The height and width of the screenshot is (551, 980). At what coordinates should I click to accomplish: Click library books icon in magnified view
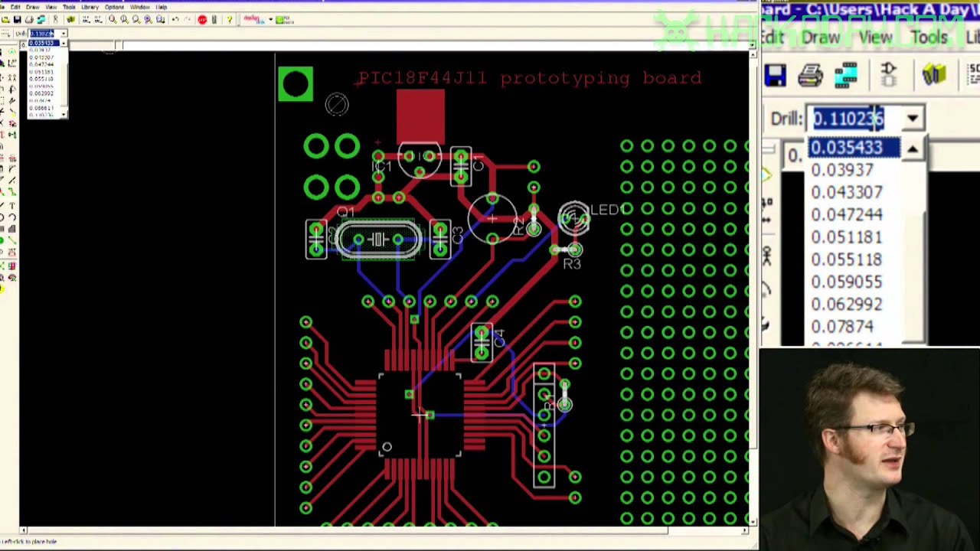click(934, 74)
